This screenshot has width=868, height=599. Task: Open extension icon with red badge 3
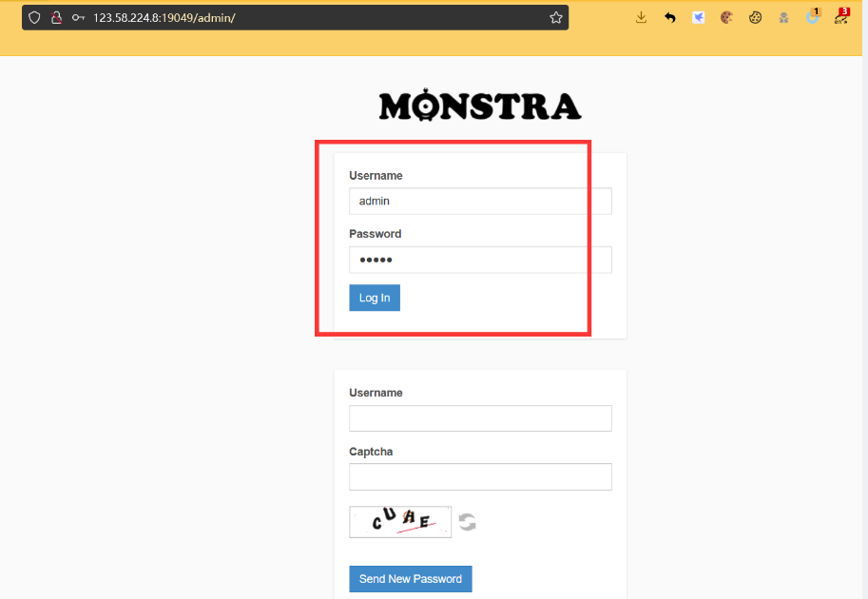click(x=841, y=16)
